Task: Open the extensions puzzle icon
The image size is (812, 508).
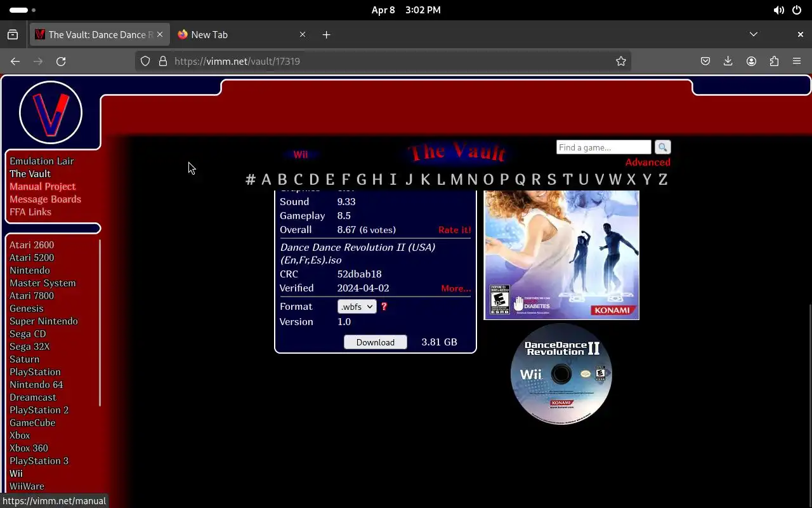Action: 774,61
